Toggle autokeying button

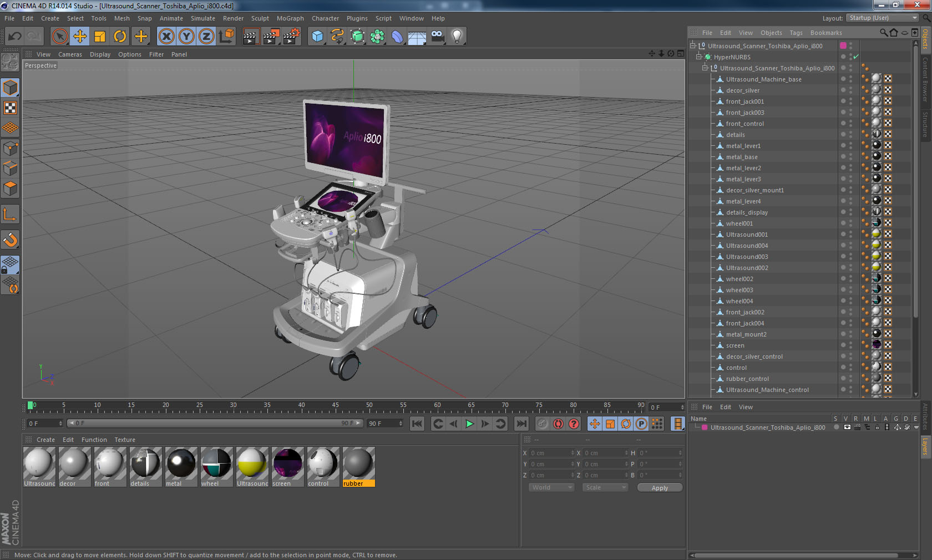coord(558,424)
